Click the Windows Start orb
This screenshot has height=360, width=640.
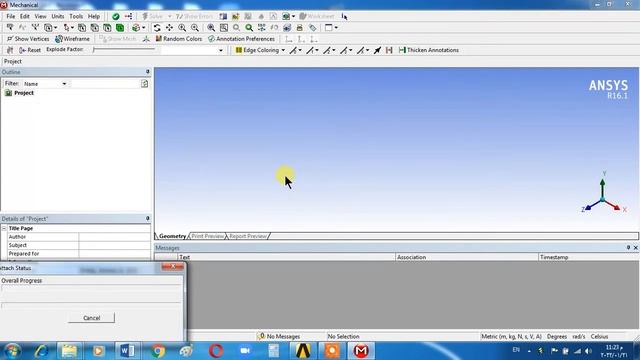pos(12,351)
